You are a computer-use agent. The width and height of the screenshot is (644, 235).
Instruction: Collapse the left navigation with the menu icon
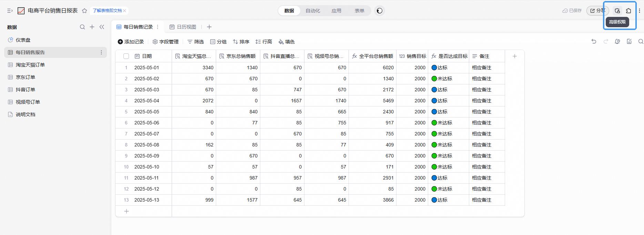(10, 11)
